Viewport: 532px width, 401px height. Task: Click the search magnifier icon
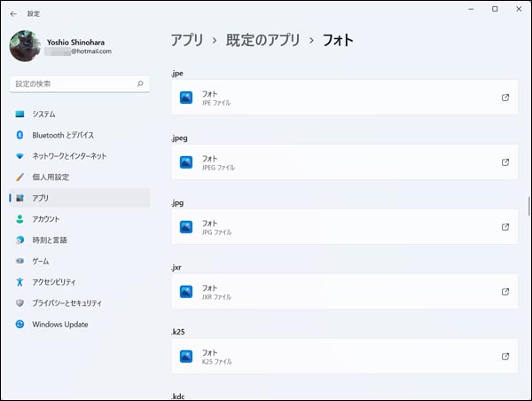(x=140, y=83)
